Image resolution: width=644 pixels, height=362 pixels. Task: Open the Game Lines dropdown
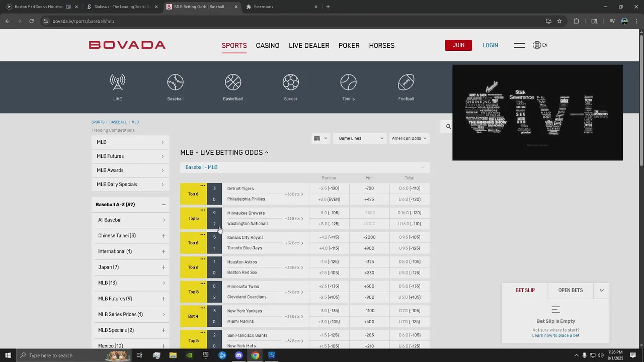pyautogui.click(x=360, y=138)
